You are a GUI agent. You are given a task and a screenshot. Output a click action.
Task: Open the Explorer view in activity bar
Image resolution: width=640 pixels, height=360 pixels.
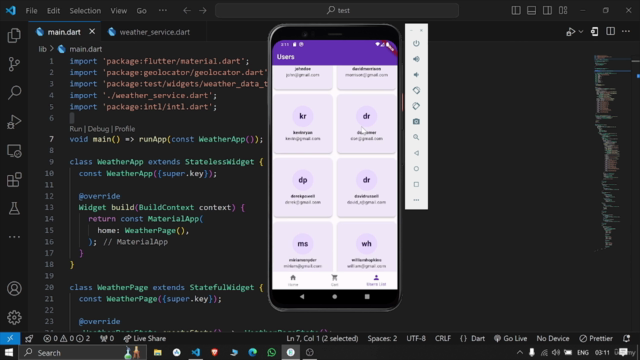(x=14, y=36)
